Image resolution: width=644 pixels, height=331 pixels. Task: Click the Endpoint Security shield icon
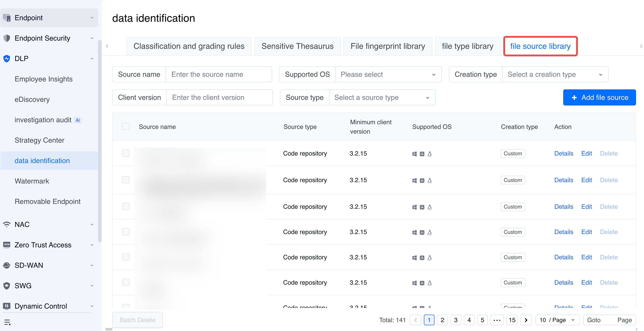7,38
